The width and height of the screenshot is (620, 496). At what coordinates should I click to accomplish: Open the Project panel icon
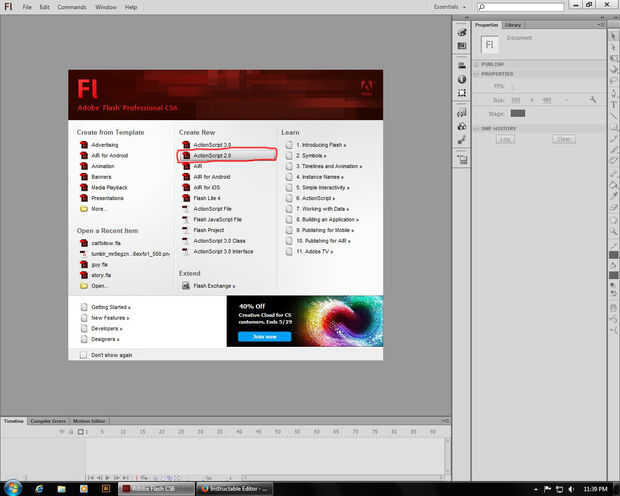point(461,159)
